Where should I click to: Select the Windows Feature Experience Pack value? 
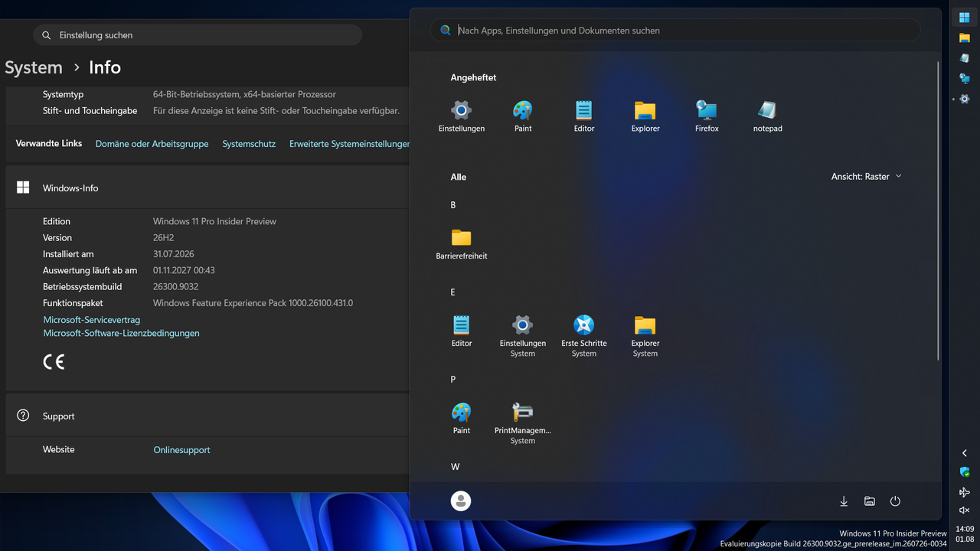253,303
